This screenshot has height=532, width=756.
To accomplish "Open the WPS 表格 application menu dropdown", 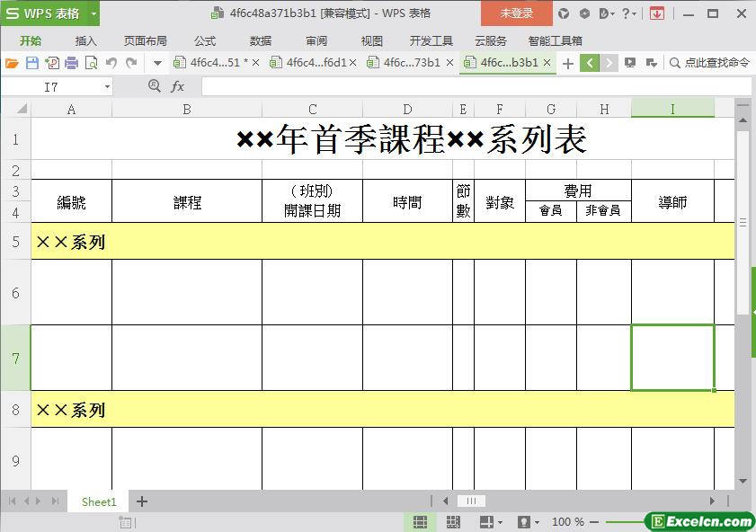I will pyautogui.click(x=94, y=14).
